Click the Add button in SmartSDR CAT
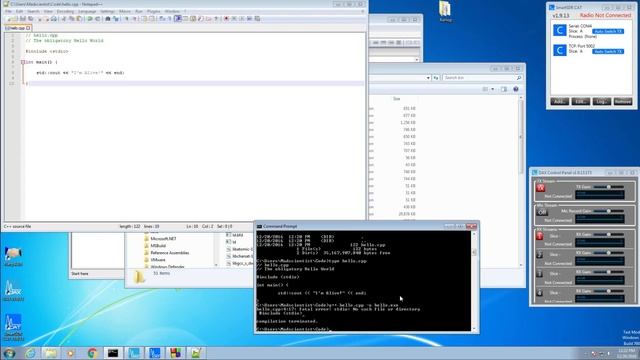This screenshot has width=640, height=360. [560, 102]
